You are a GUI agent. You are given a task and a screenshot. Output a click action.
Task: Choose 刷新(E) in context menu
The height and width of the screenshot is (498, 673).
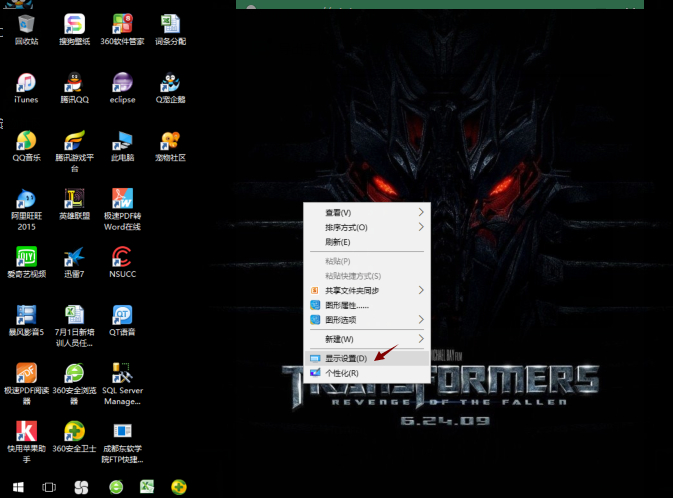point(367,242)
